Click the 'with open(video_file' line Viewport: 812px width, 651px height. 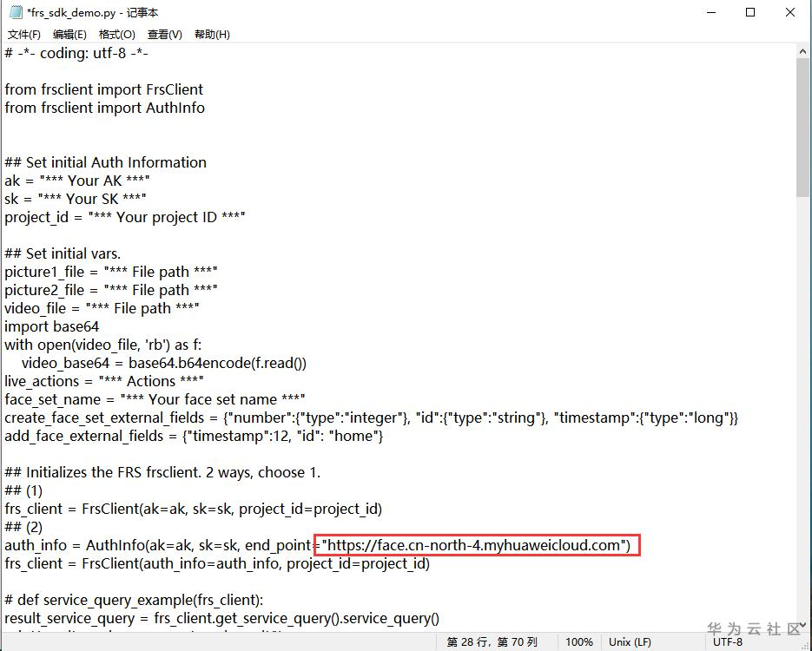click(x=103, y=345)
